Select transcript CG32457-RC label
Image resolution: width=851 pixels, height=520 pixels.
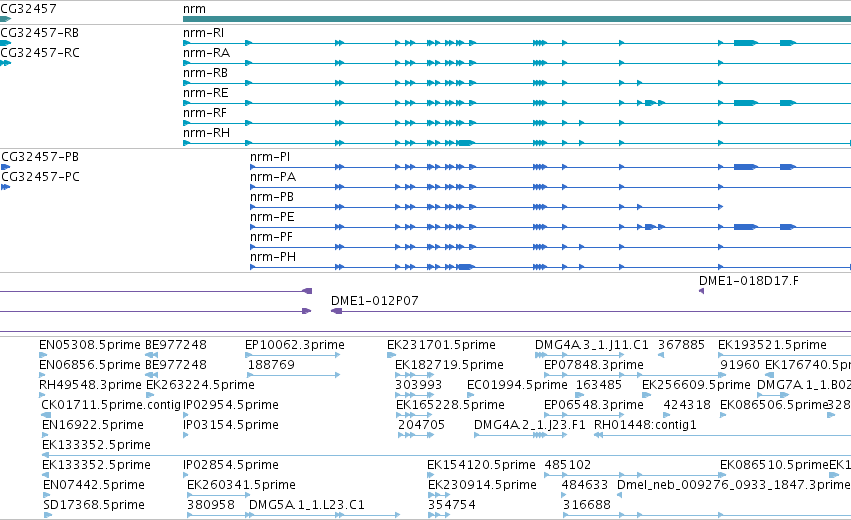click(40, 53)
